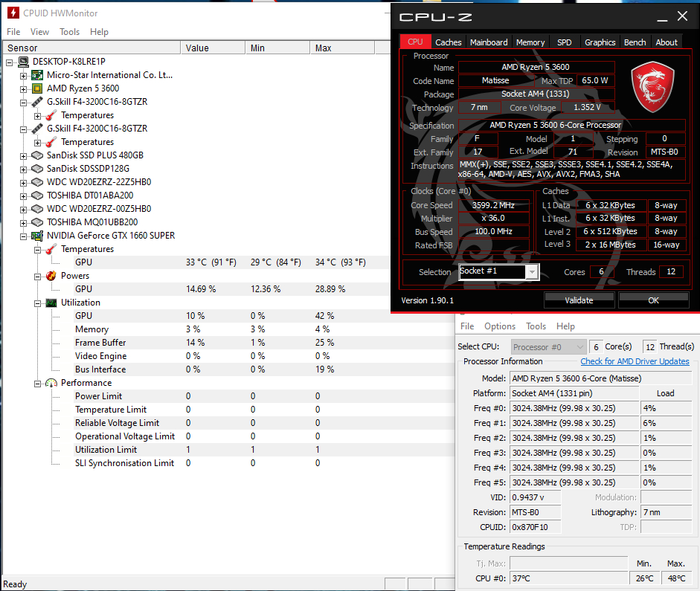Click the thermometer icon under the NVIDIA GPU

pos(51,249)
